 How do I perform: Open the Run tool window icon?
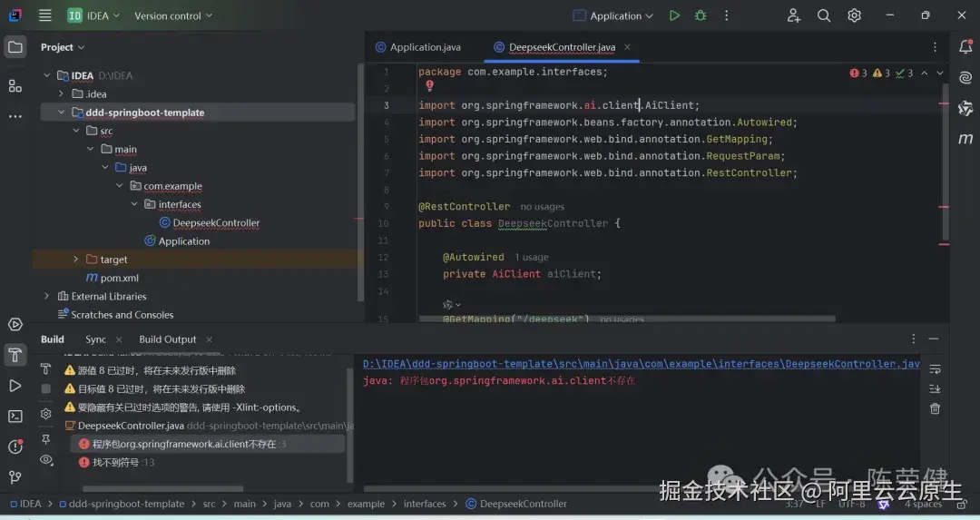click(15, 386)
